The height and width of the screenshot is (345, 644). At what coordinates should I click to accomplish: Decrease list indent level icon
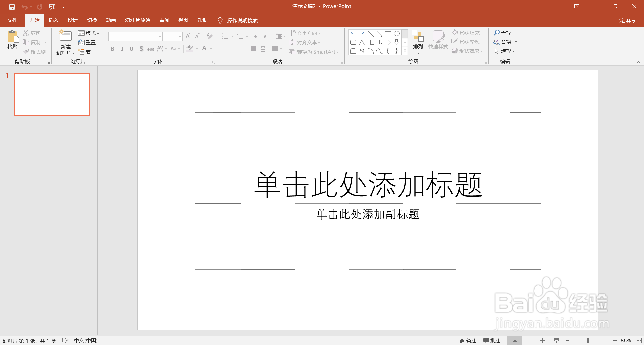(257, 36)
